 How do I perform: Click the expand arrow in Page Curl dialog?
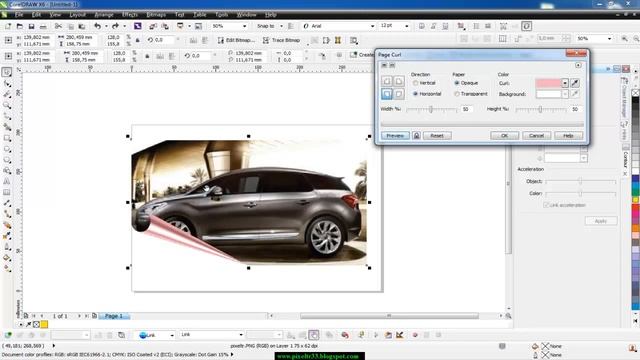pyautogui.click(x=578, y=65)
